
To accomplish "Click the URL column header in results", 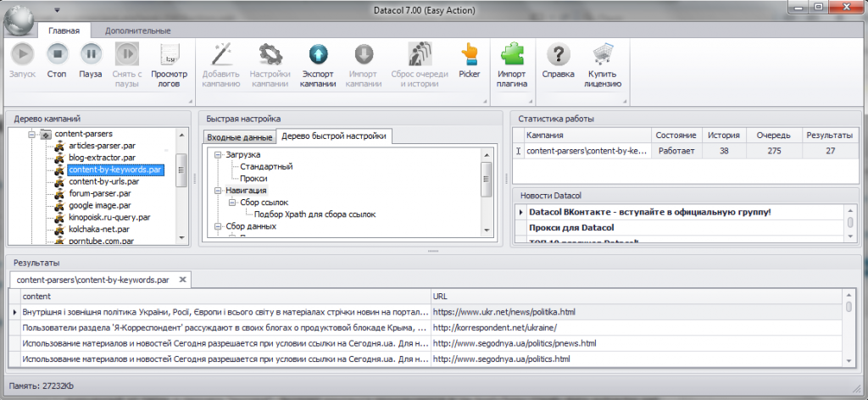I will [x=637, y=297].
